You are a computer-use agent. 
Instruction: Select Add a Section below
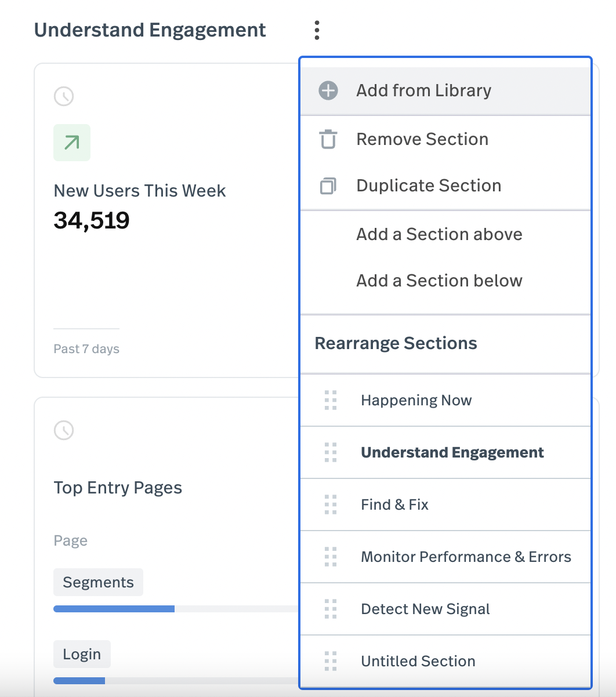coord(439,281)
